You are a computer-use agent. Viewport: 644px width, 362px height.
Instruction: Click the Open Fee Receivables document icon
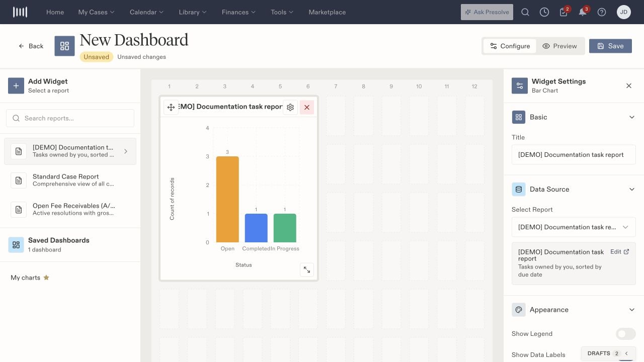pyautogui.click(x=19, y=210)
